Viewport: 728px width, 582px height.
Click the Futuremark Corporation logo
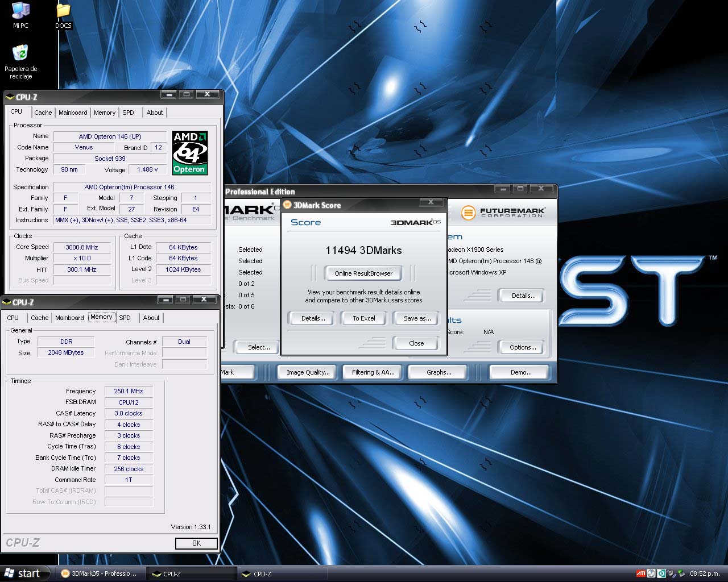pyautogui.click(x=503, y=213)
